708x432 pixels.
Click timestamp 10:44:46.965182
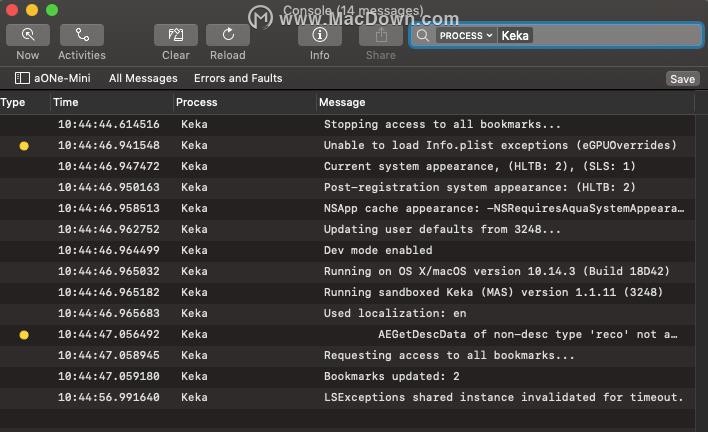coord(109,293)
